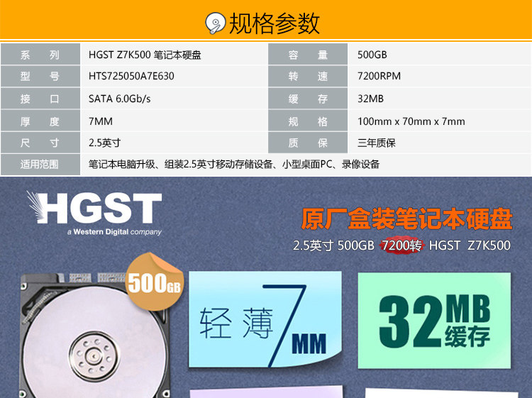Click the 7MM thickness value
The image size is (532, 398).
(x=101, y=121)
